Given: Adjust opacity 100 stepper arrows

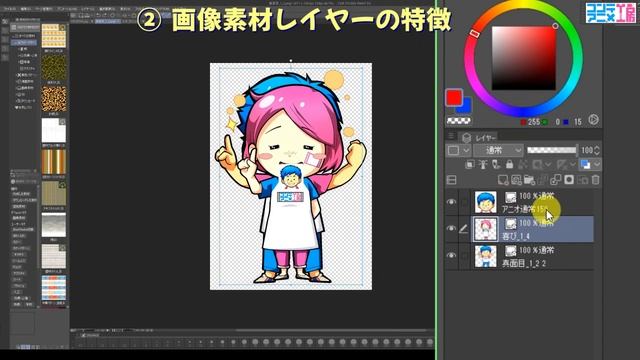Looking at the screenshot, I should (597, 150).
